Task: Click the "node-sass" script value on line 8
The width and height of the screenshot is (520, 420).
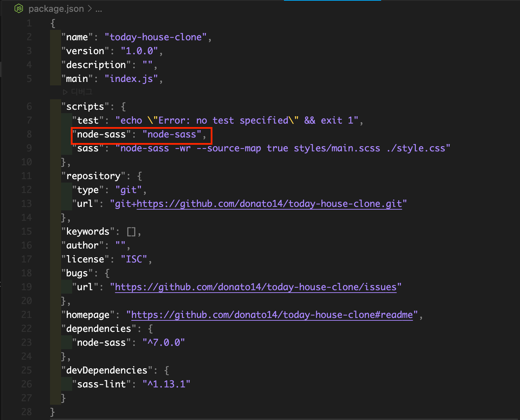Action: (172, 134)
